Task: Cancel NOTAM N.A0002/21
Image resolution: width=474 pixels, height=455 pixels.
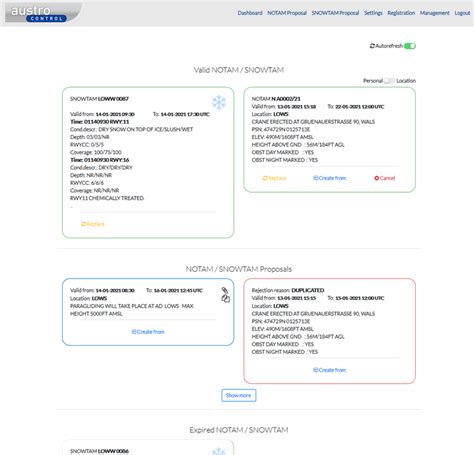Action: pos(384,178)
